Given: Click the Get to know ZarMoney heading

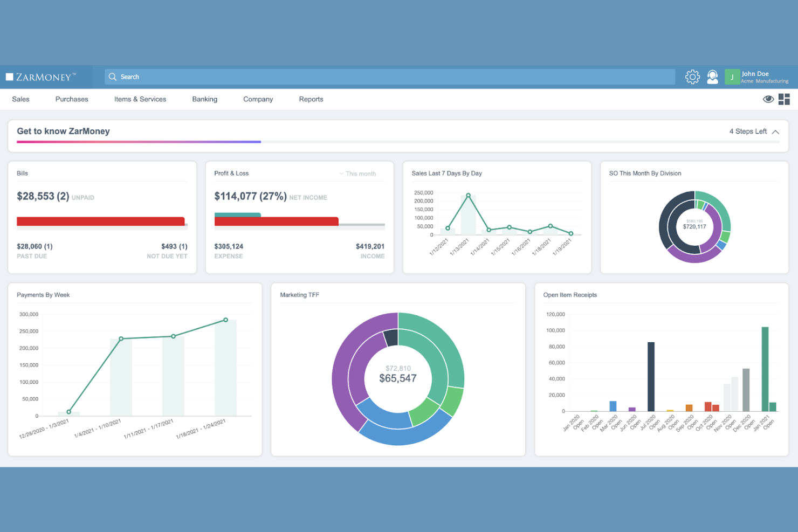Looking at the screenshot, I should [63, 131].
